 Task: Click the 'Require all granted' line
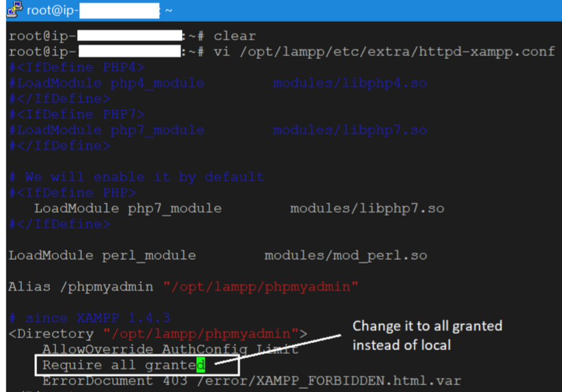[x=124, y=365]
